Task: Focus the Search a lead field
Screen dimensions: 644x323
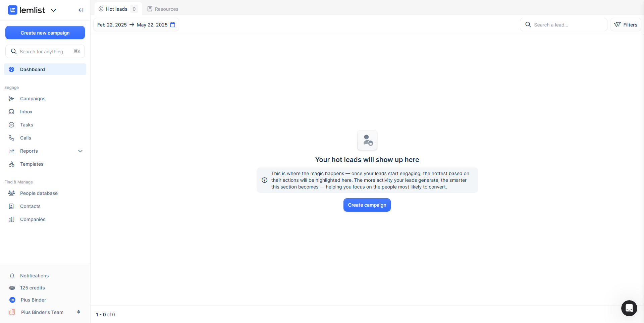Action: 568,25
